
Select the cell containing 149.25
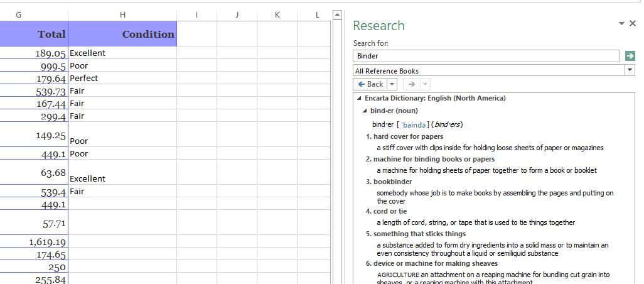[34, 134]
